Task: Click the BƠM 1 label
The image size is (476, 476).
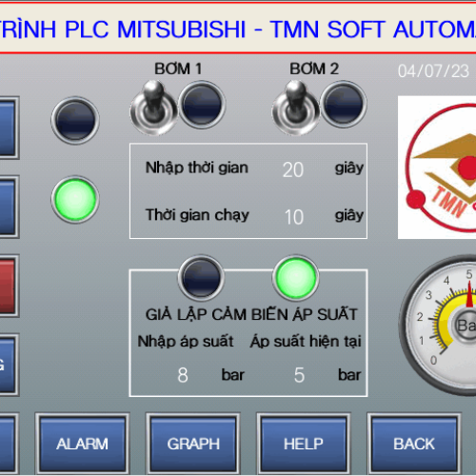Action: tap(178, 69)
